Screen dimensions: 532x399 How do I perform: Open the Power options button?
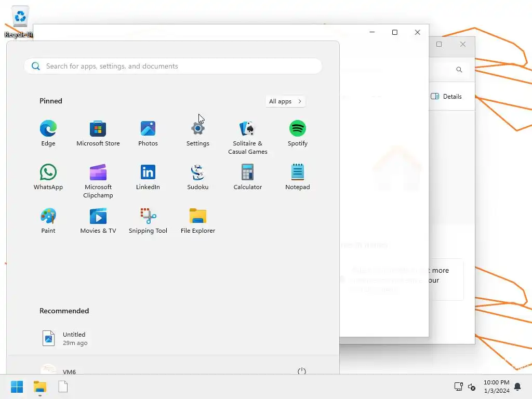pos(302,371)
